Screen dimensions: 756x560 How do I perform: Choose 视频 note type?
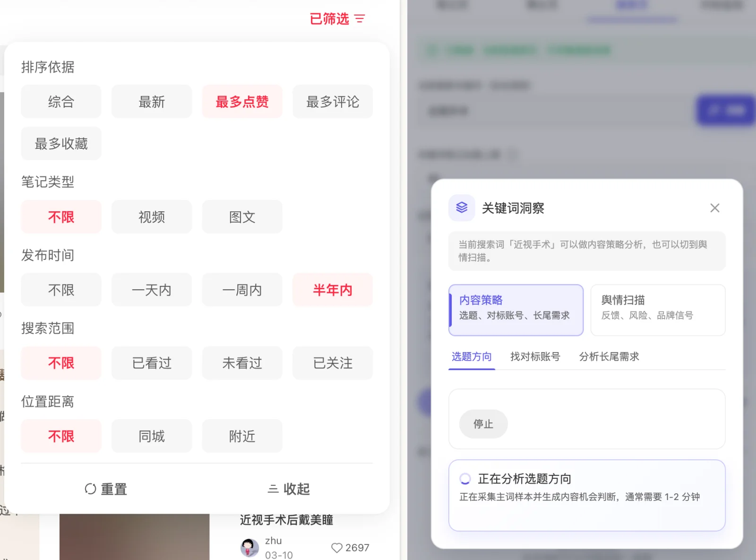(152, 217)
